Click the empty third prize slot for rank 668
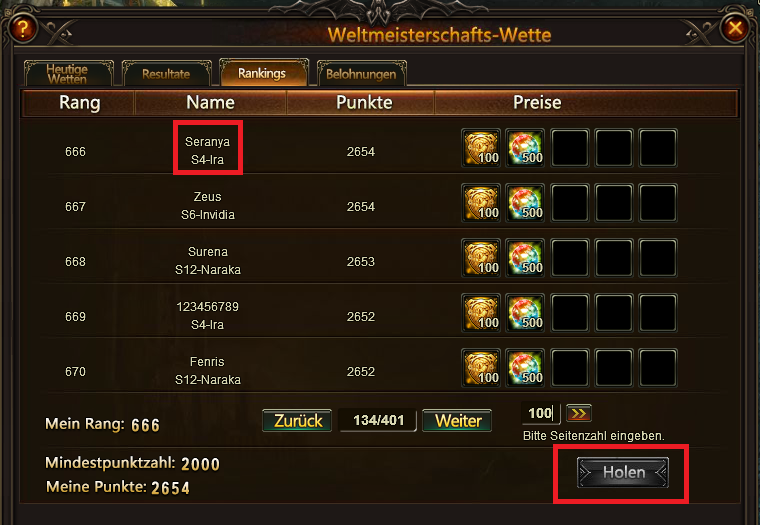 (570, 258)
